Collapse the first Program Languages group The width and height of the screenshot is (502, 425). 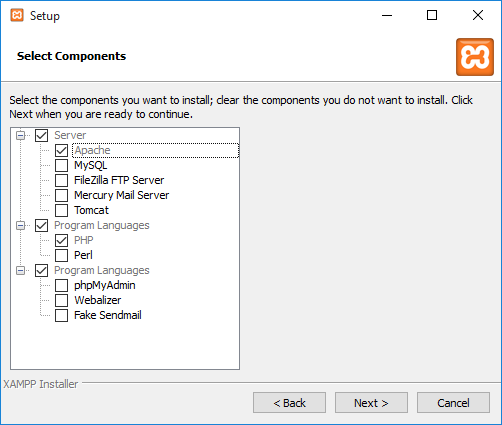tap(21, 226)
